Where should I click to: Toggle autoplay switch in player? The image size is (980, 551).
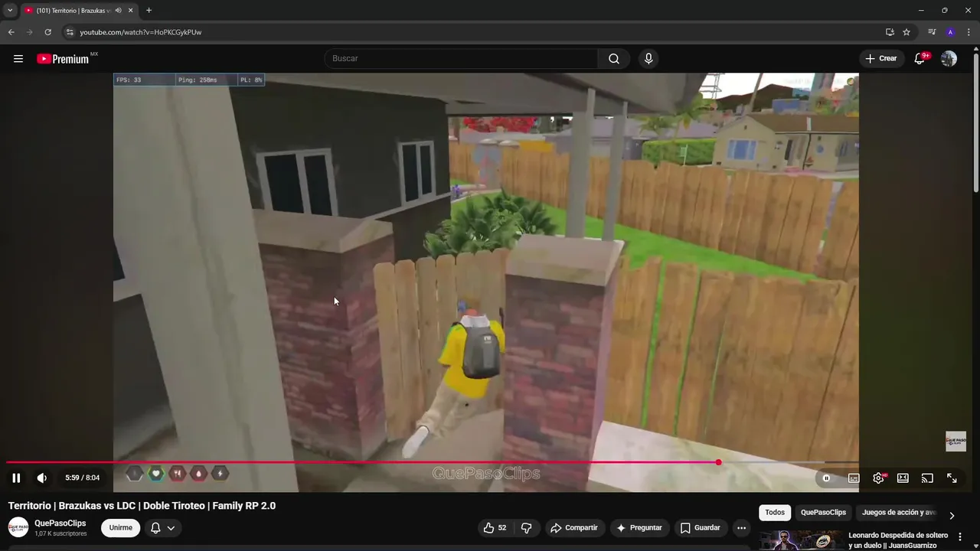826,478
